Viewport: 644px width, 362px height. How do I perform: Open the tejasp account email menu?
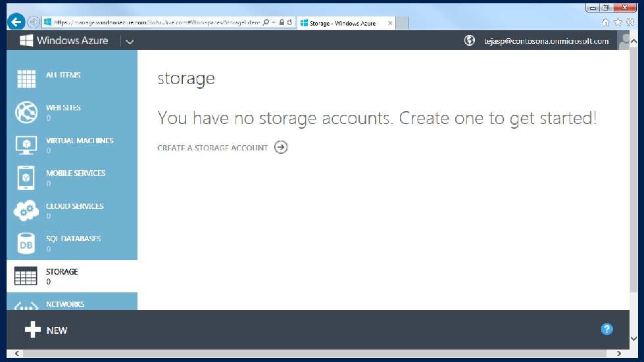coord(546,41)
